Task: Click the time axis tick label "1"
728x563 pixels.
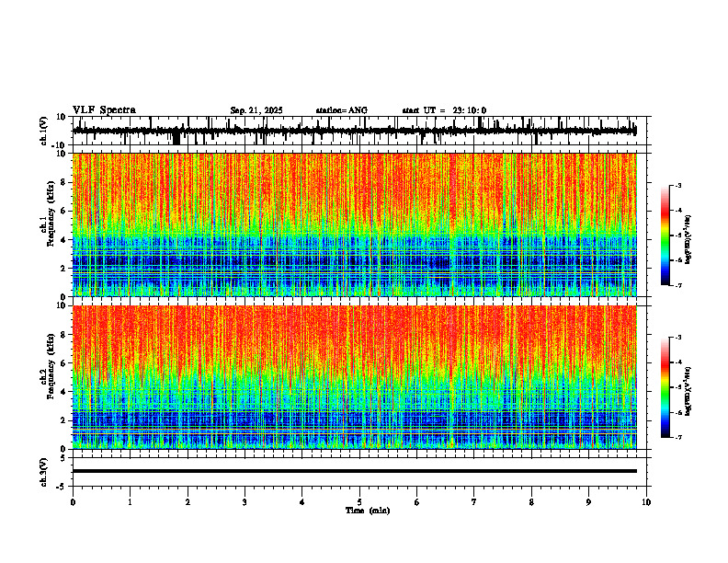Action: click(131, 502)
